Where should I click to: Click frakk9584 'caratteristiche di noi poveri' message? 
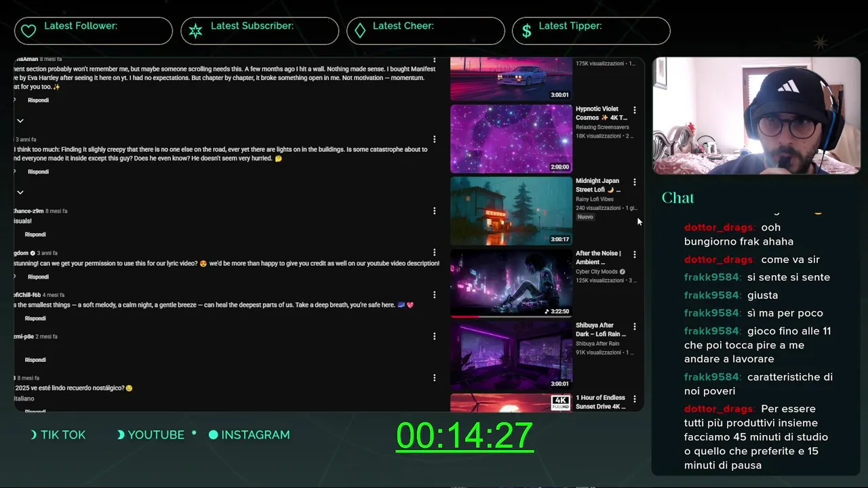758,384
